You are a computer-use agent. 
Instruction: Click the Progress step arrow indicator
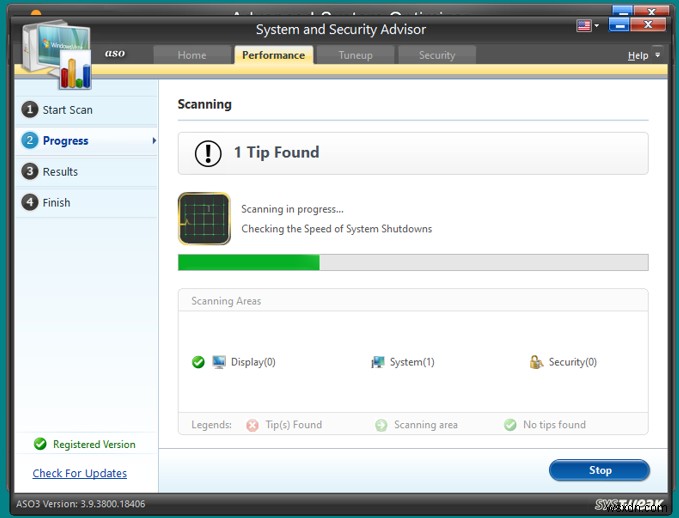pyautogui.click(x=154, y=140)
